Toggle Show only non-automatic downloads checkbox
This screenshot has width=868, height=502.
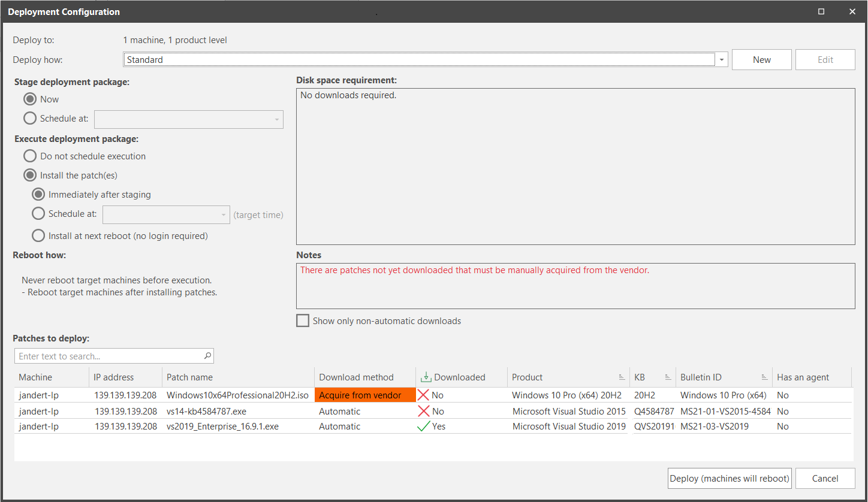[303, 321]
